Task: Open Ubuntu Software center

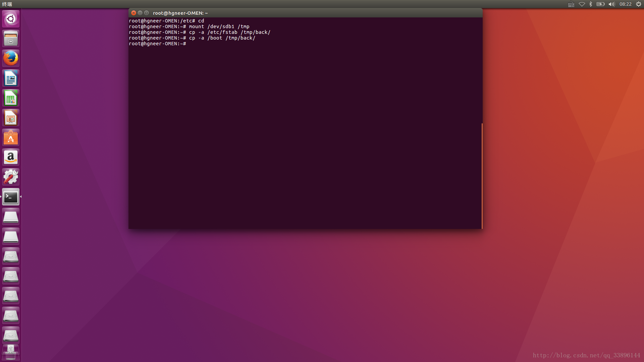Action: click(11, 137)
